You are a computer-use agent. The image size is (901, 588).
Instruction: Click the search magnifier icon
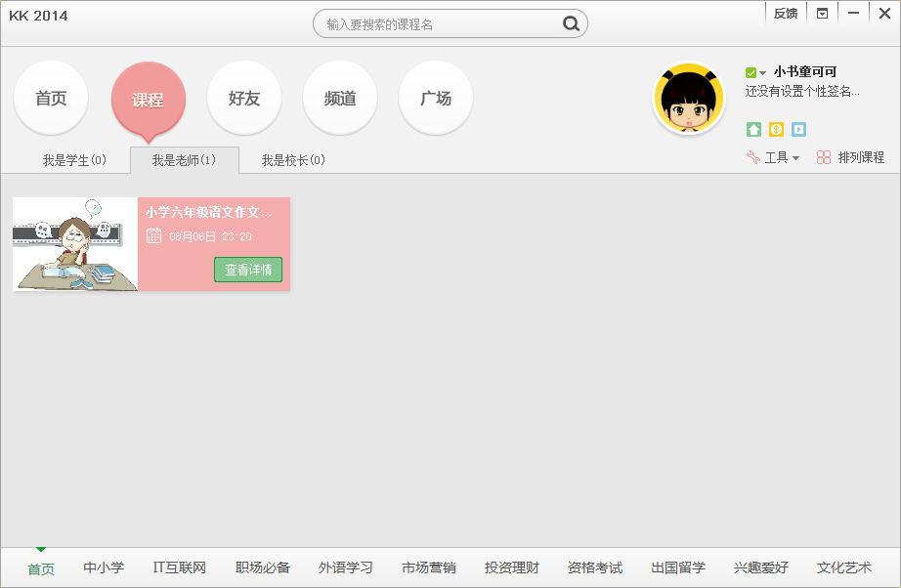pyautogui.click(x=572, y=23)
